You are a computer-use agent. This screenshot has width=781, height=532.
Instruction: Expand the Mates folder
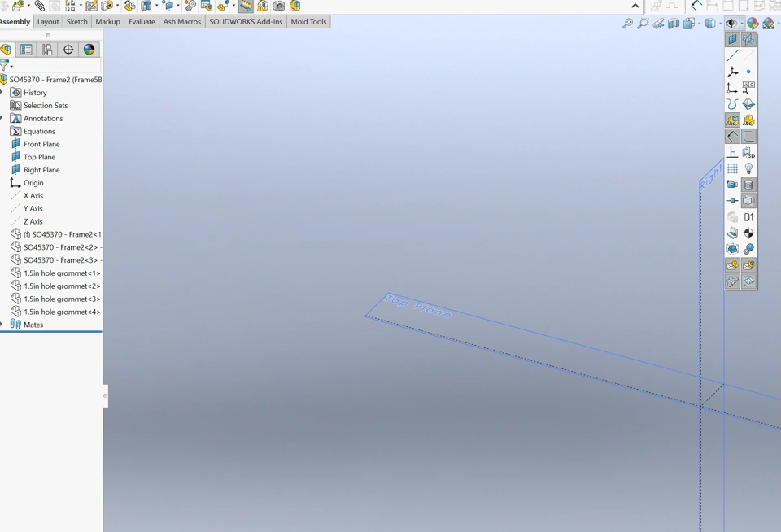[x=2, y=325]
